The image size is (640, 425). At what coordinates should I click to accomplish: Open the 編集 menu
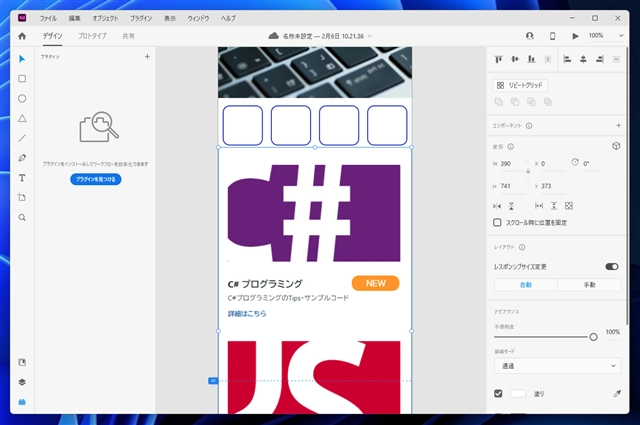[x=74, y=18]
